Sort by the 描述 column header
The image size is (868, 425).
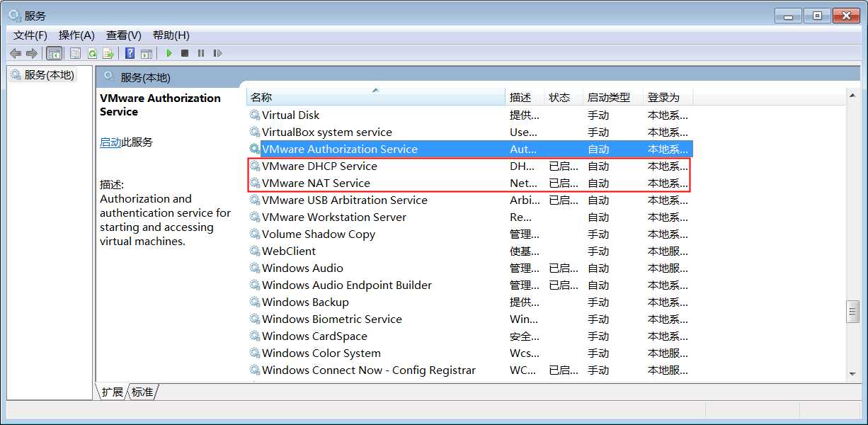click(x=525, y=97)
